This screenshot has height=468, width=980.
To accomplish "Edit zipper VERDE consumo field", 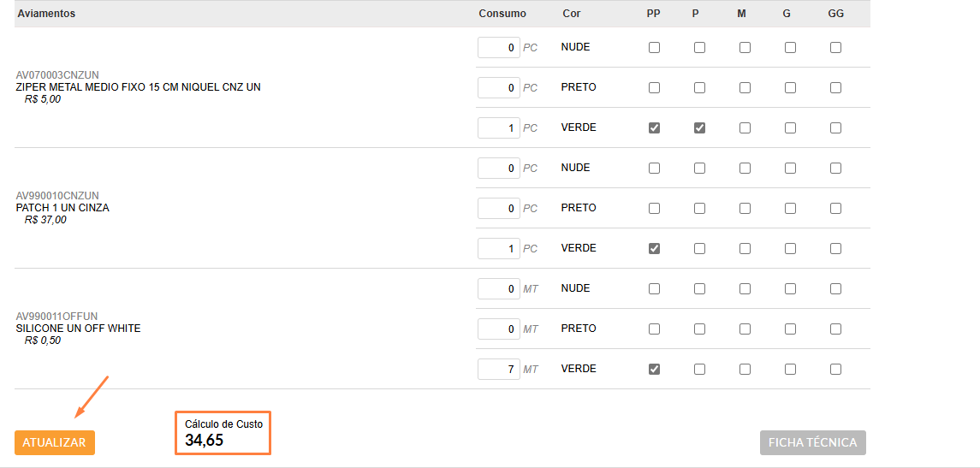I will pyautogui.click(x=499, y=128).
